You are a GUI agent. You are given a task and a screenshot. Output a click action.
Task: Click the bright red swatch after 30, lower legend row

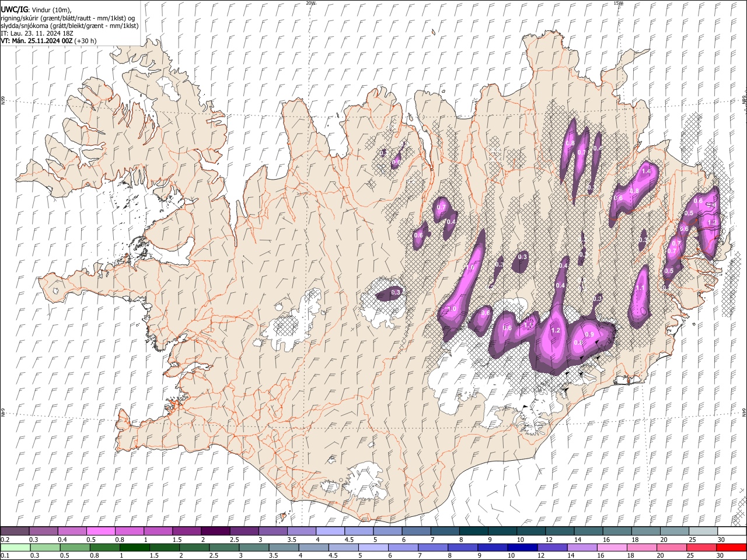tap(731, 548)
